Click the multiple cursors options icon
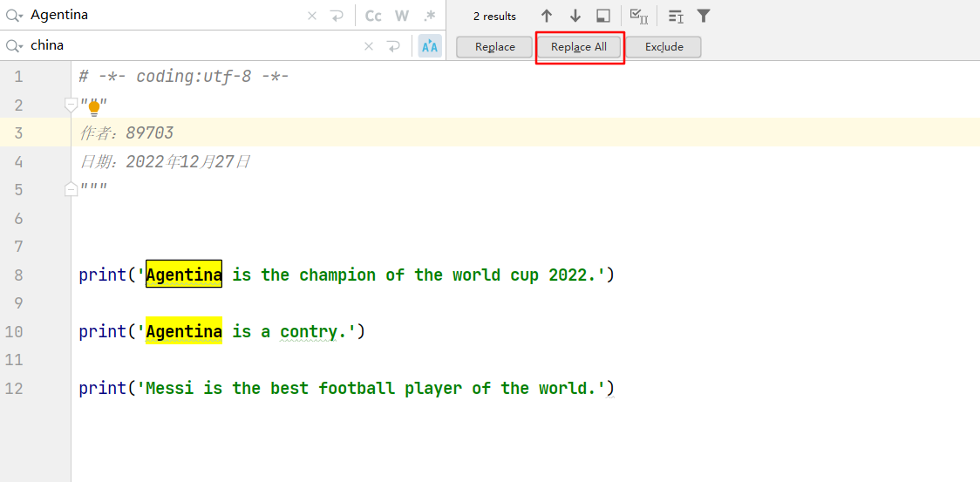Screen dimensions: 980x482 click(x=676, y=16)
